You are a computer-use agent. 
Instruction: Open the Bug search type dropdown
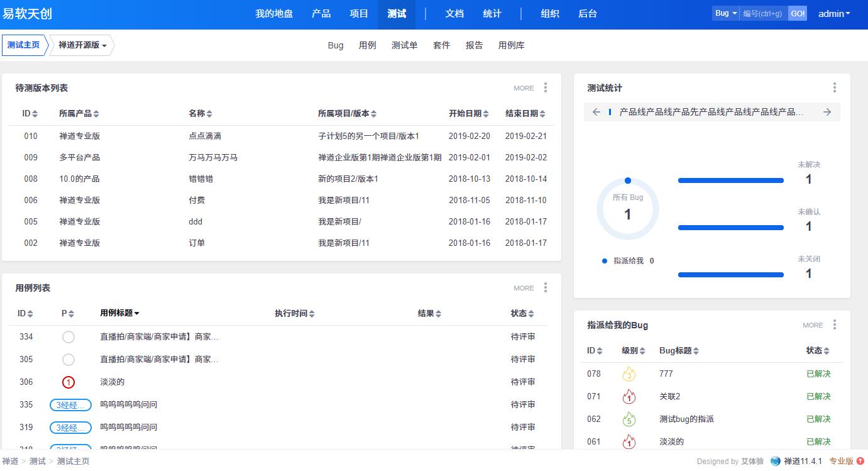coord(725,13)
